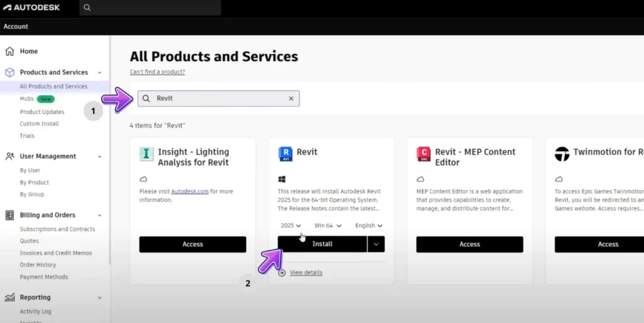The height and width of the screenshot is (323, 644).
Task: Click the Windows platform icon on Revit card
Action: [282, 179]
